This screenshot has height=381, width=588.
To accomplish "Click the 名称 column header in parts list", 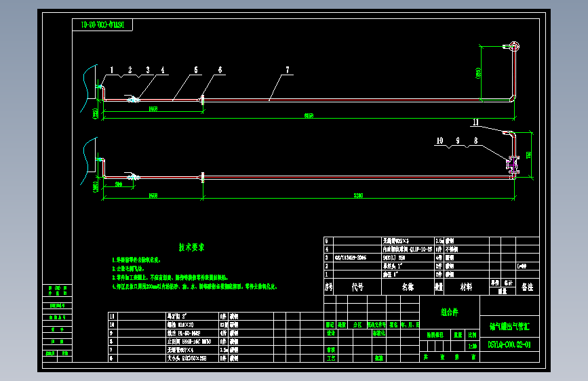I will (x=408, y=287).
